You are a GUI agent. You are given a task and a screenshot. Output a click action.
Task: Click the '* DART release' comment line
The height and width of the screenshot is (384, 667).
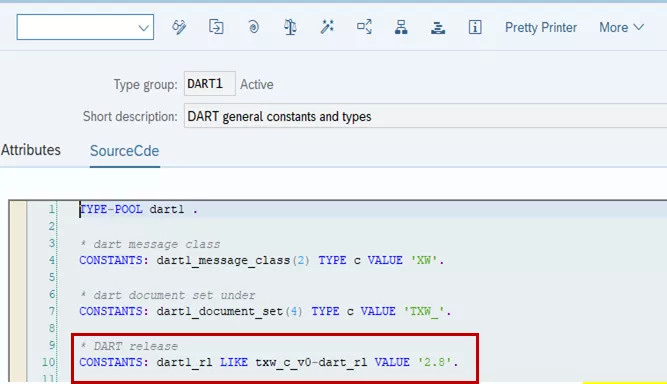tap(129, 346)
